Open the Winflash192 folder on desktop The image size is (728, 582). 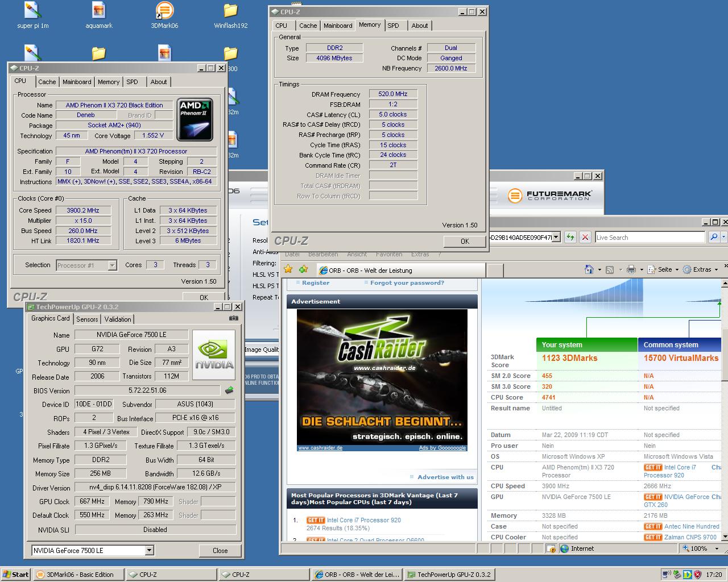click(x=230, y=15)
